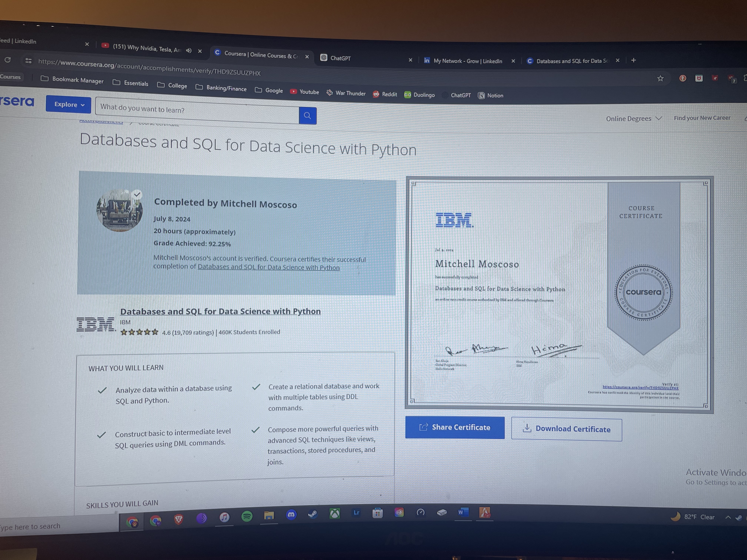Viewport: 747px width, 560px height.
Task: Launch iTunes from the taskbar
Action: pyautogui.click(x=224, y=517)
